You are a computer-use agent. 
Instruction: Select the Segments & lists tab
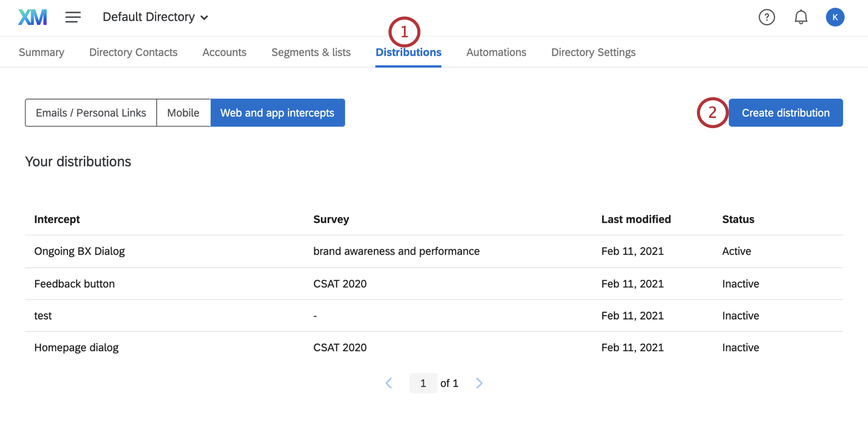pyautogui.click(x=311, y=52)
